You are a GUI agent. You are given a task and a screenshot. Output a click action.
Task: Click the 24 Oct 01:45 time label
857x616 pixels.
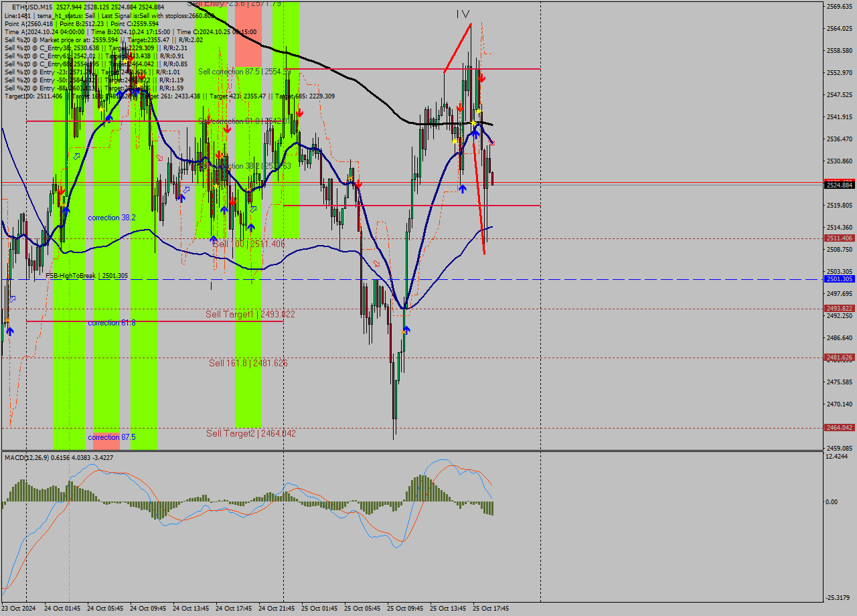pyautogui.click(x=62, y=609)
